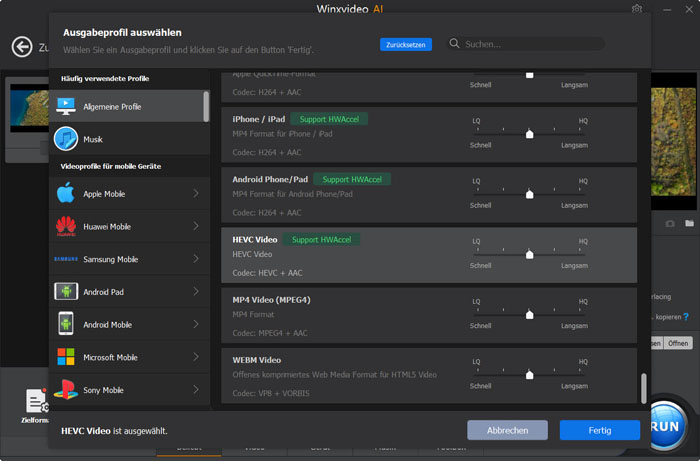
Task: Expand Sony Mobile submenu chevron
Action: click(x=196, y=389)
